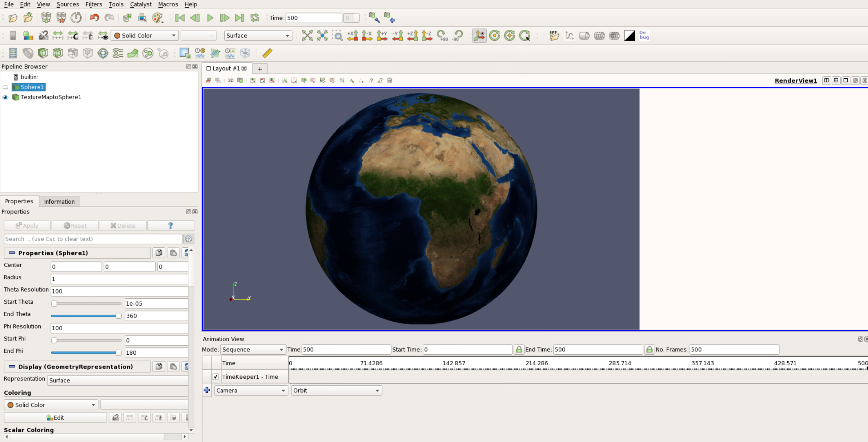This screenshot has height=442, width=868.
Task: Open the Catalyst menu
Action: pyautogui.click(x=141, y=4)
